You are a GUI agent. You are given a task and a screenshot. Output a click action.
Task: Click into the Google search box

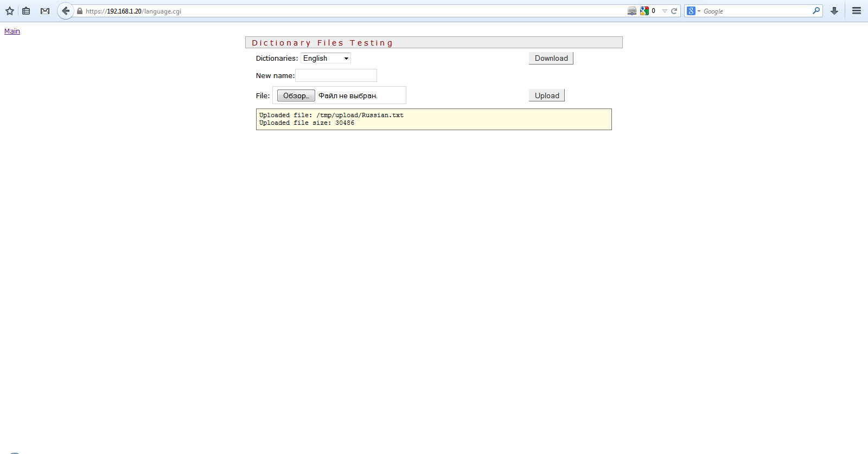click(x=756, y=11)
